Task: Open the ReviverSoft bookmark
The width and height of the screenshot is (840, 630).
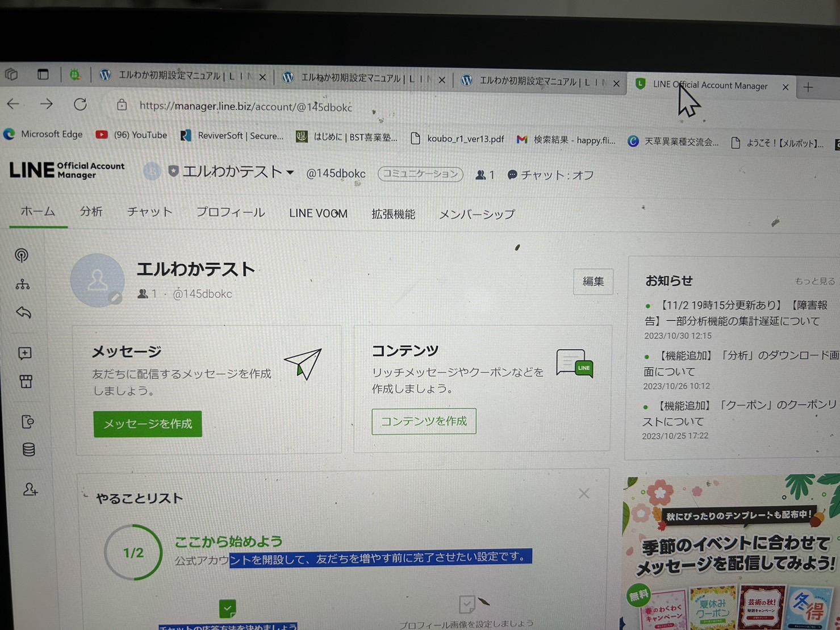Action: click(x=232, y=136)
